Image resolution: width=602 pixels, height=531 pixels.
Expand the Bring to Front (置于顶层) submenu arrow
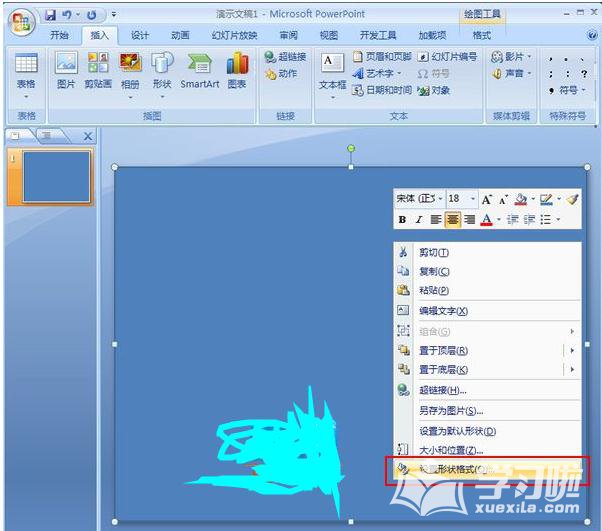[x=572, y=351]
